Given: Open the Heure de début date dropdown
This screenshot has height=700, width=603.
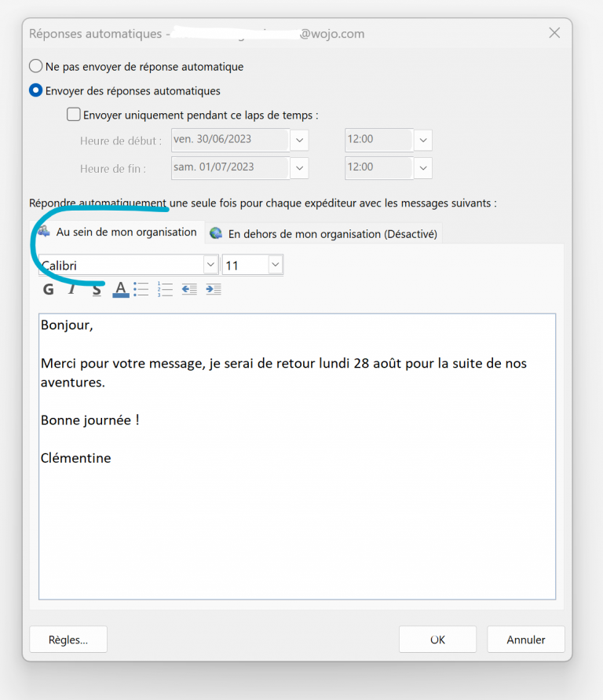Looking at the screenshot, I should (299, 140).
